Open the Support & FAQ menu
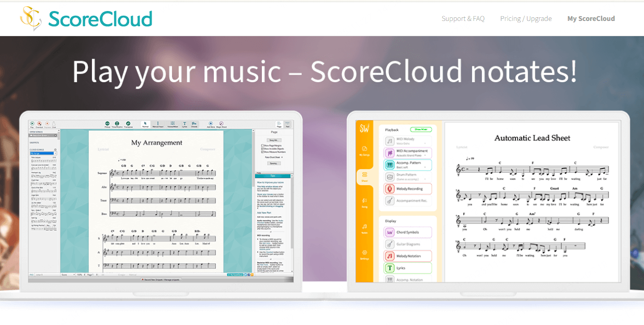The image size is (644, 325). coord(463,18)
